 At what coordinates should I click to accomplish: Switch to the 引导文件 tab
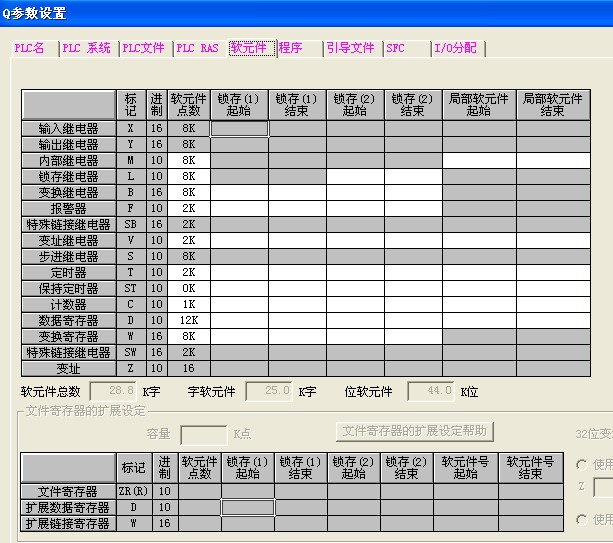[x=350, y=48]
